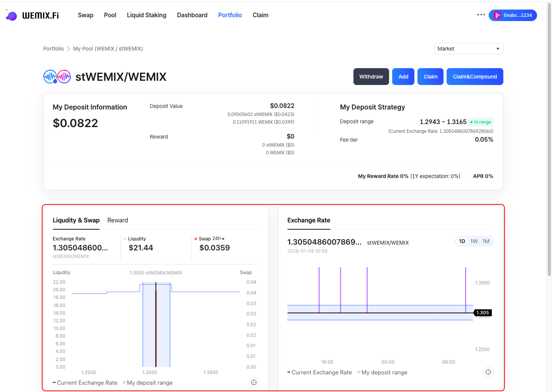Click the crosshair reset icon under liquidity chart
Viewport: 552px width, 392px height.
pos(254,382)
